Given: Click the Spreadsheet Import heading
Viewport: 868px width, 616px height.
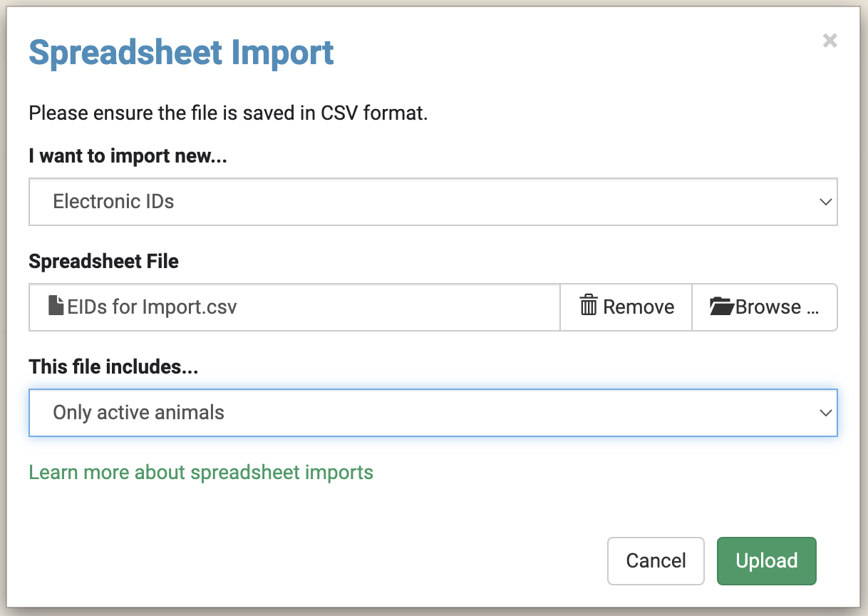Looking at the screenshot, I should (x=181, y=53).
